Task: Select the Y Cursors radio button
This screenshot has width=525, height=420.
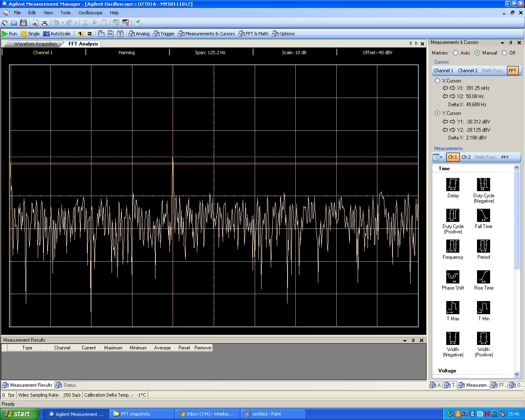Action: coord(437,113)
